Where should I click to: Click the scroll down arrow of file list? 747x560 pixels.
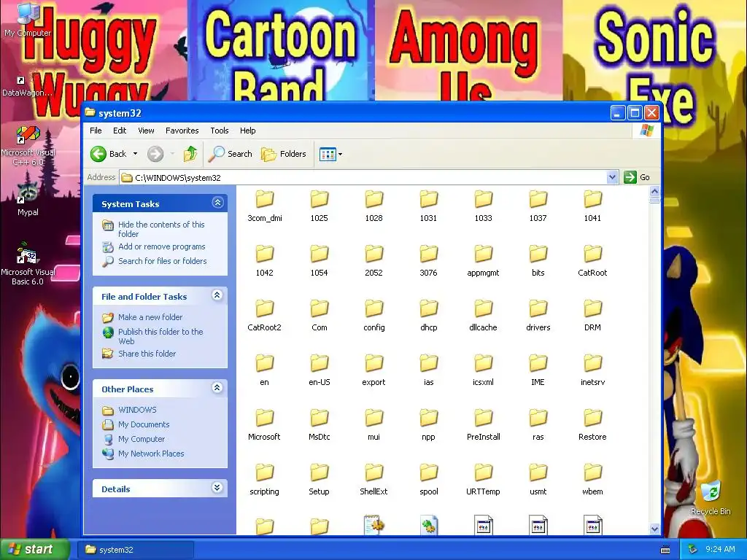pos(654,529)
